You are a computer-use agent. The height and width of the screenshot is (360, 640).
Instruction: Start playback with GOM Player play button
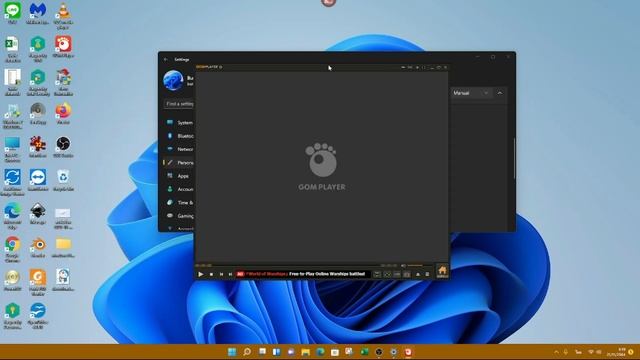click(x=200, y=274)
